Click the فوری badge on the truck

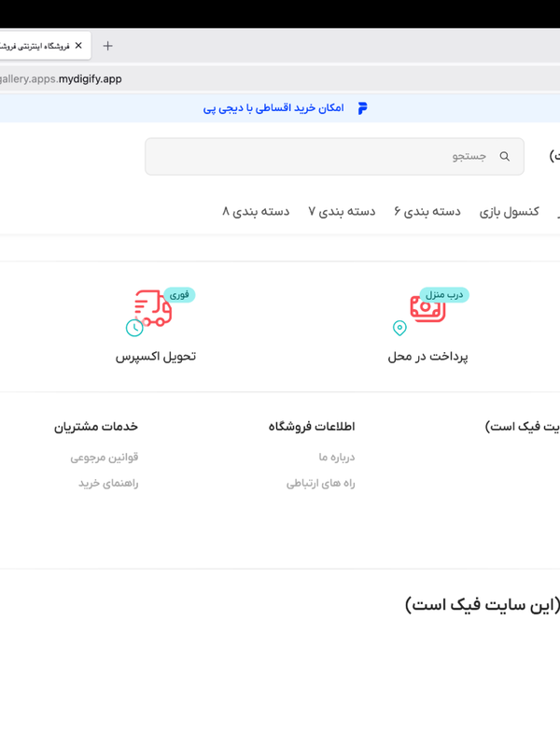pyautogui.click(x=178, y=295)
